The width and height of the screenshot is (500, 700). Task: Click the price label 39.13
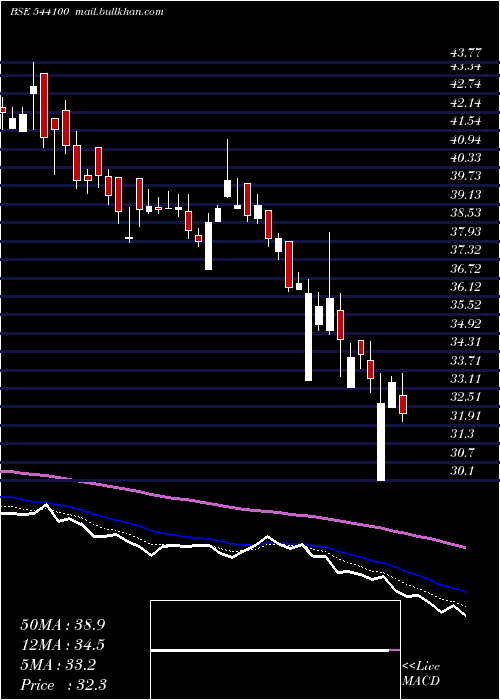[466, 195]
